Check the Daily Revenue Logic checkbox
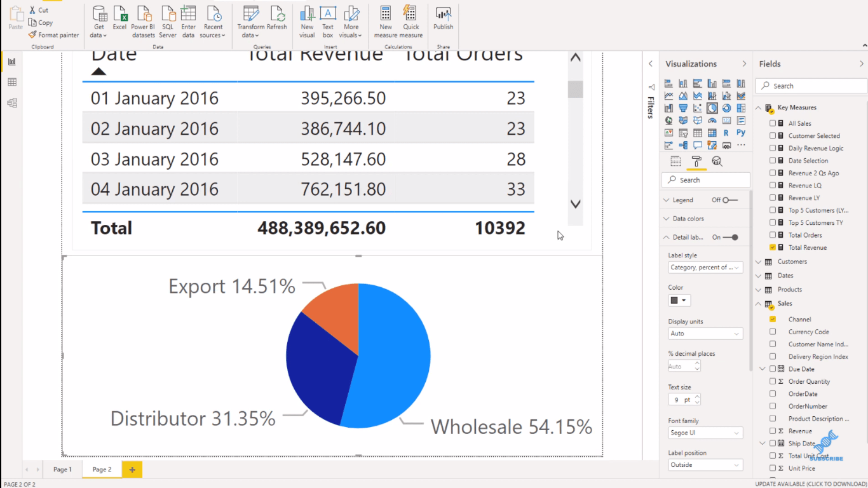868x488 pixels. click(x=773, y=148)
